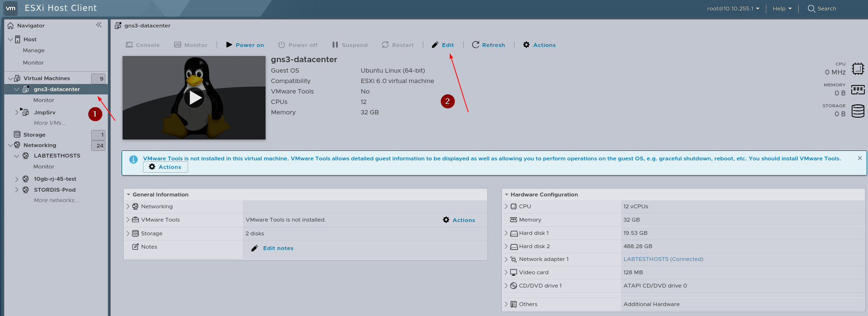The height and width of the screenshot is (316, 868).
Task: Click the Network adapter 1 icon
Action: coord(514,259)
